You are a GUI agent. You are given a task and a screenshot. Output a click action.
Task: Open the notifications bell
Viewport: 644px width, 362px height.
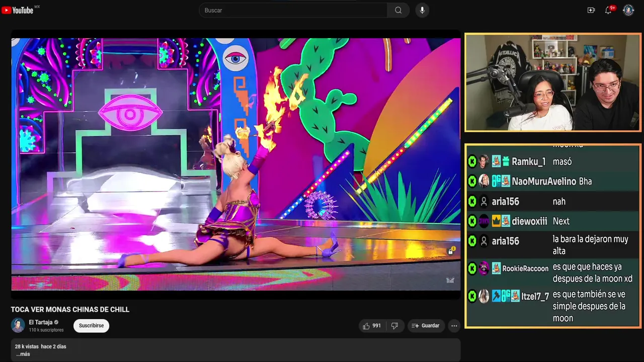click(x=608, y=10)
